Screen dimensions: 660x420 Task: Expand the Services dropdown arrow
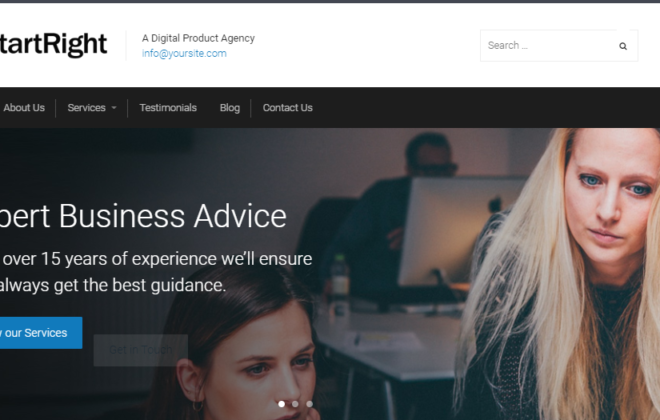coord(114,108)
